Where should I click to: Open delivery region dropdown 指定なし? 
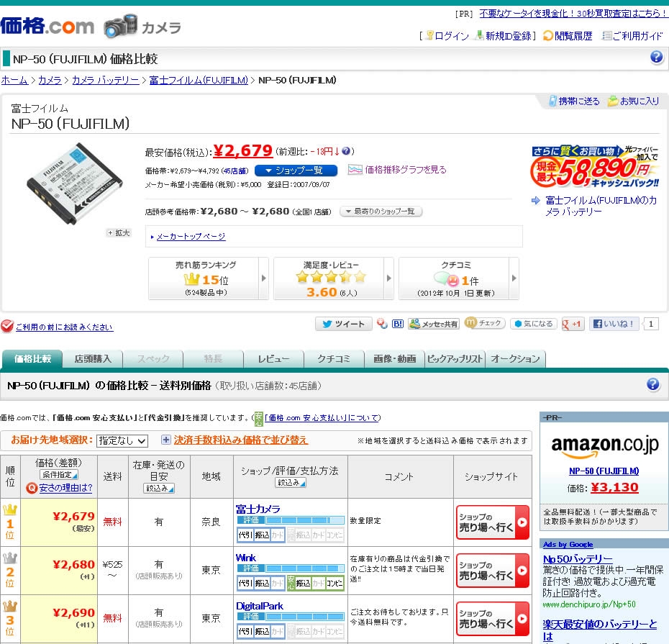pos(122,440)
